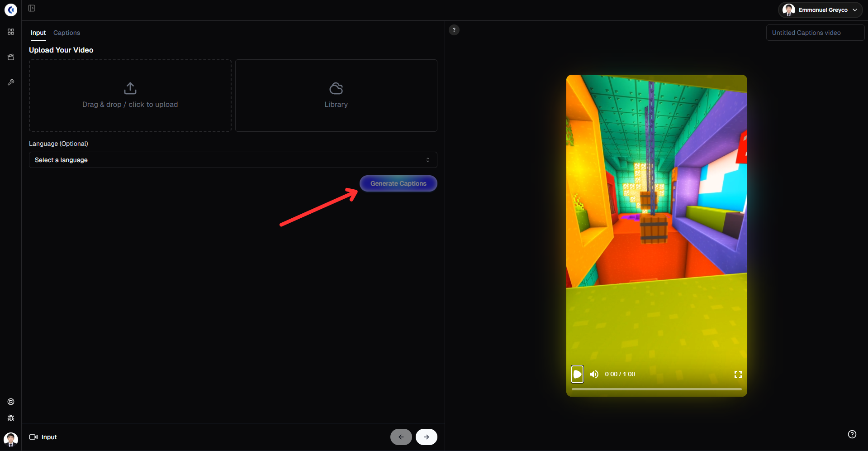
Task: Enter fullscreen on the video preview
Action: tap(738, 374)
